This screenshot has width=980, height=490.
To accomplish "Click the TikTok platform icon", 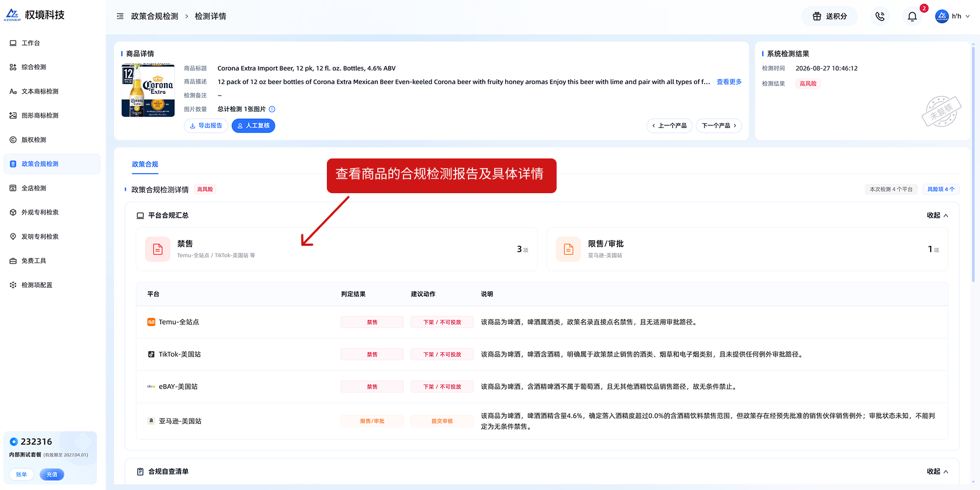I will pos(151,354).
